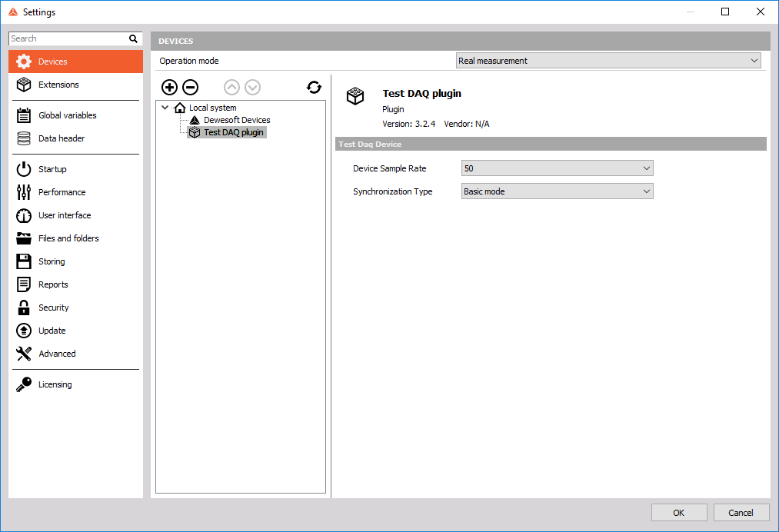Screen dimensions: 779x532
Task: Click the remove device minus icon
Action: tap(190, 88)
